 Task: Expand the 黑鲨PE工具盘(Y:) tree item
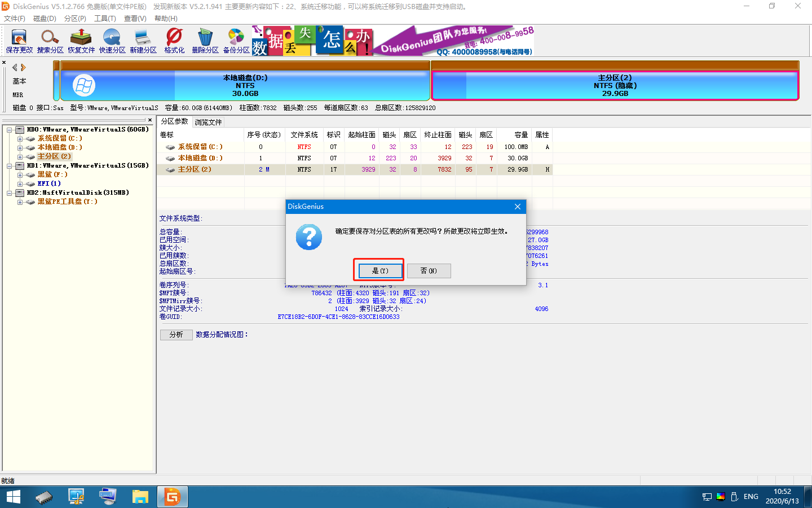pyautogui.click(x=20, y=202)
